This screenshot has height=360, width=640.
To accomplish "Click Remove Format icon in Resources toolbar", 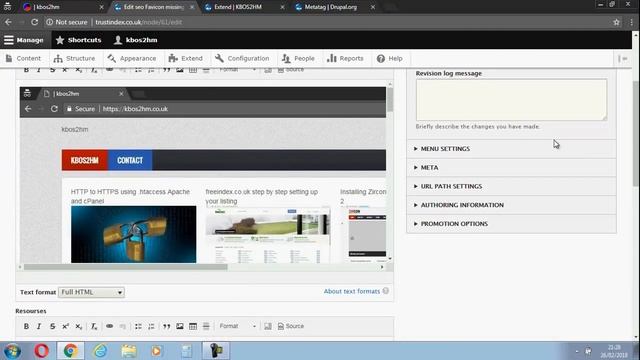I will coord(94,326).
